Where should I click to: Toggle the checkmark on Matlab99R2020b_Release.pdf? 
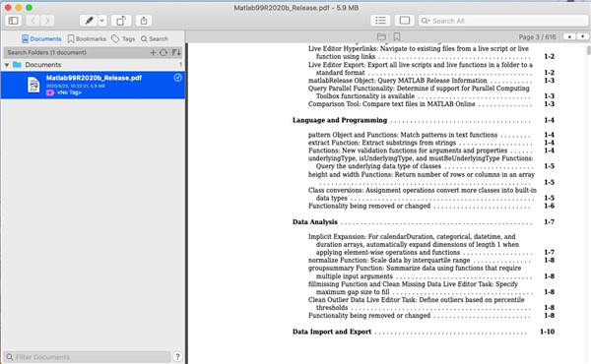click(178, 78)
